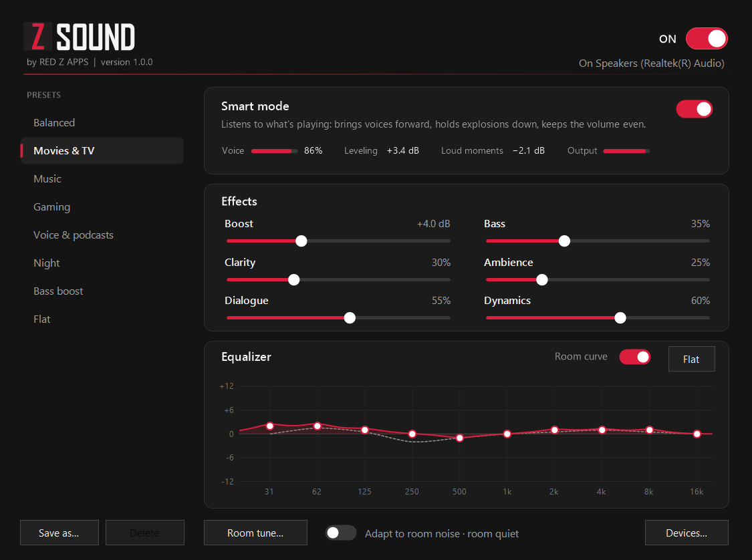This screenshot has width=752, height=560.
Task: Click the 500 Hz equalizer point
Action: (x=460, y=438)
